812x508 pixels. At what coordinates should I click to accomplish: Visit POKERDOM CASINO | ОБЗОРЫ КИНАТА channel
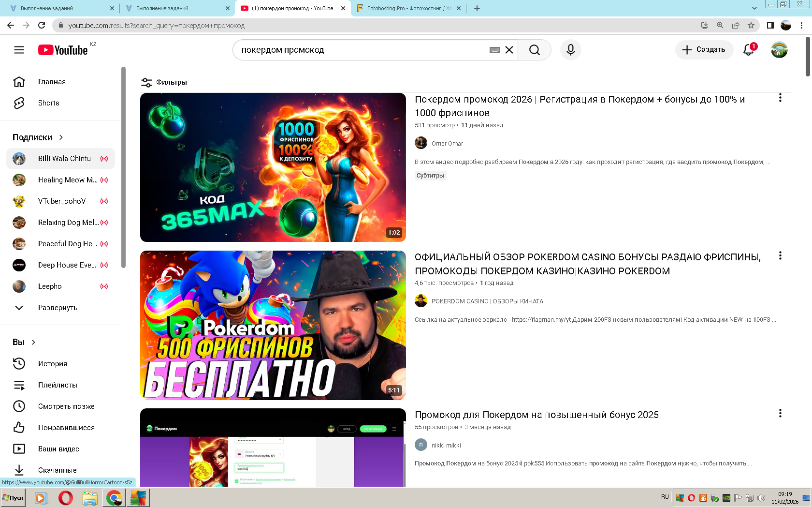[x=487, y=301]
